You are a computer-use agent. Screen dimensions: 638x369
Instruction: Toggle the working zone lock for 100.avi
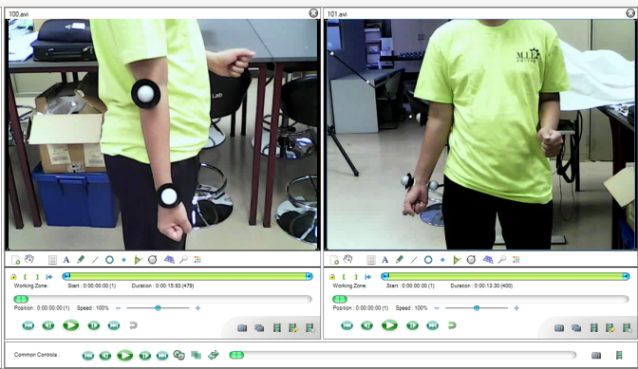click(x=13, y=277)
